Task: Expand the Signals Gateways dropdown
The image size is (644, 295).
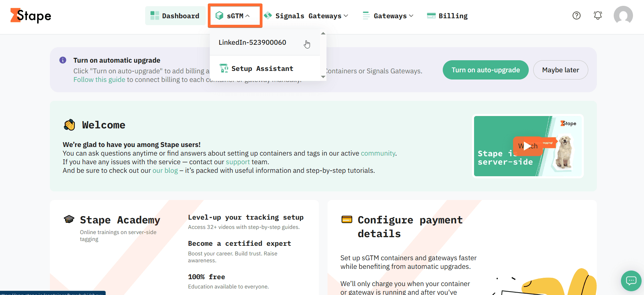Action: pos(306,16)
